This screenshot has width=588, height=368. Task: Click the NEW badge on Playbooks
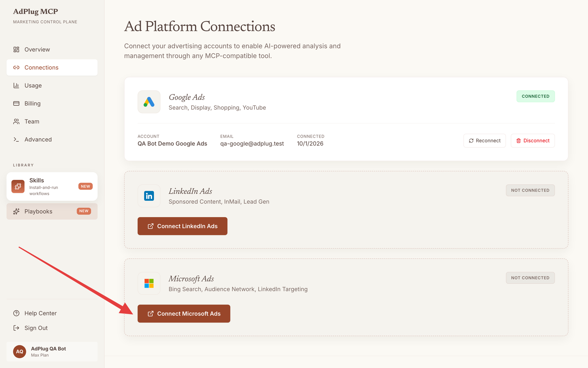pos(84,211)
